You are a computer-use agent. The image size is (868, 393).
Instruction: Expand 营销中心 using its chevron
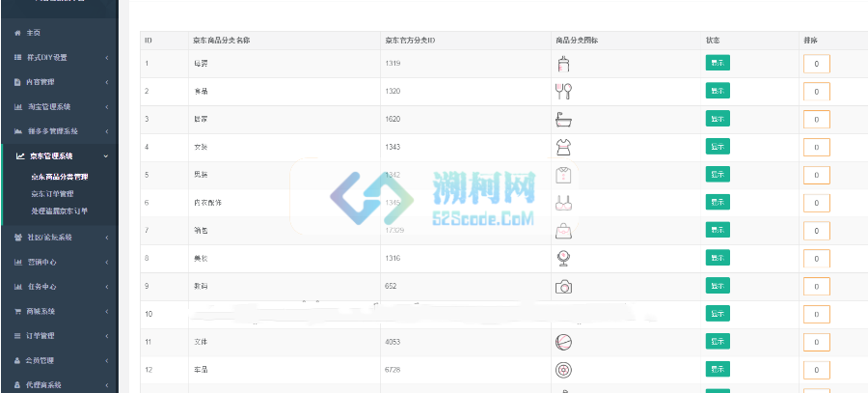pos(106,263)
